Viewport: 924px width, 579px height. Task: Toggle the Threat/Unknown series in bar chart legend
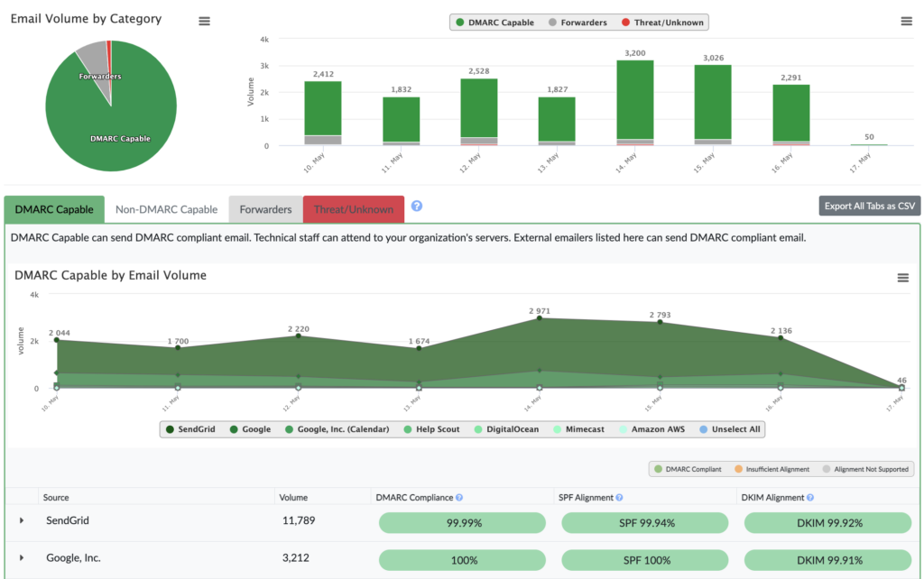[662, 23]
